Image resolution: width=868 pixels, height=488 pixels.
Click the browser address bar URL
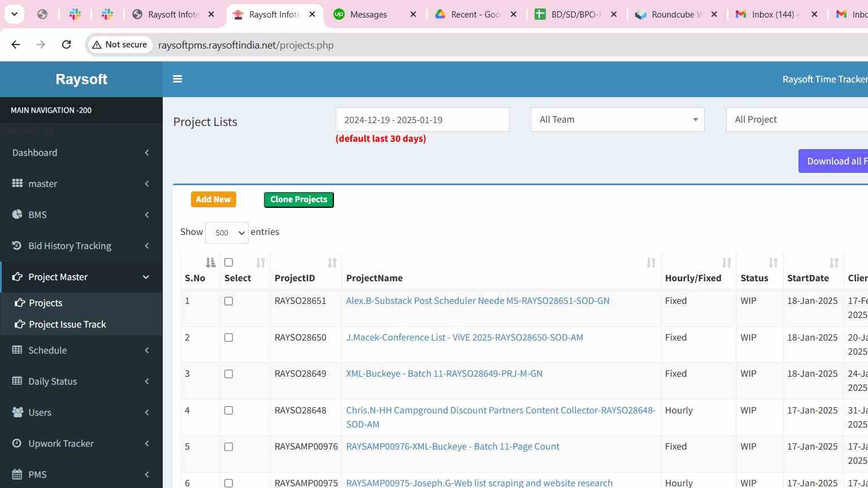tap(246, 45)
